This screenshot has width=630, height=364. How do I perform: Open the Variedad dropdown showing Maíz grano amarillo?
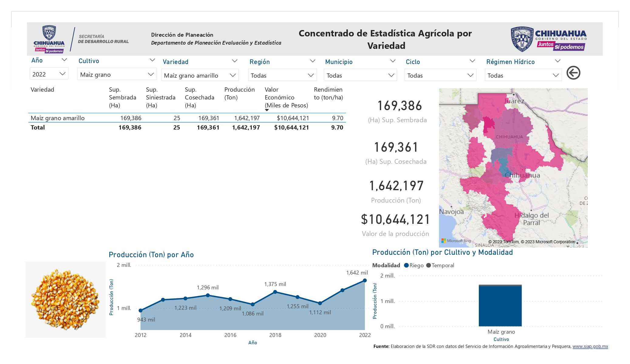point(200,75)
